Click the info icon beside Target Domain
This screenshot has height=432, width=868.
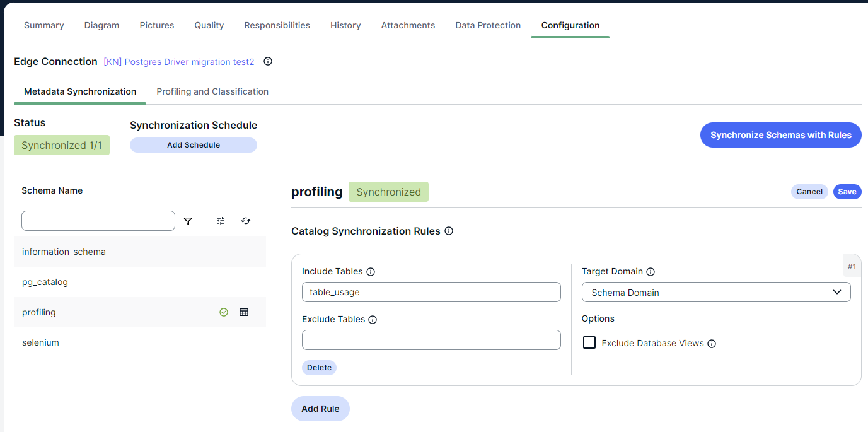click(651, 272)
